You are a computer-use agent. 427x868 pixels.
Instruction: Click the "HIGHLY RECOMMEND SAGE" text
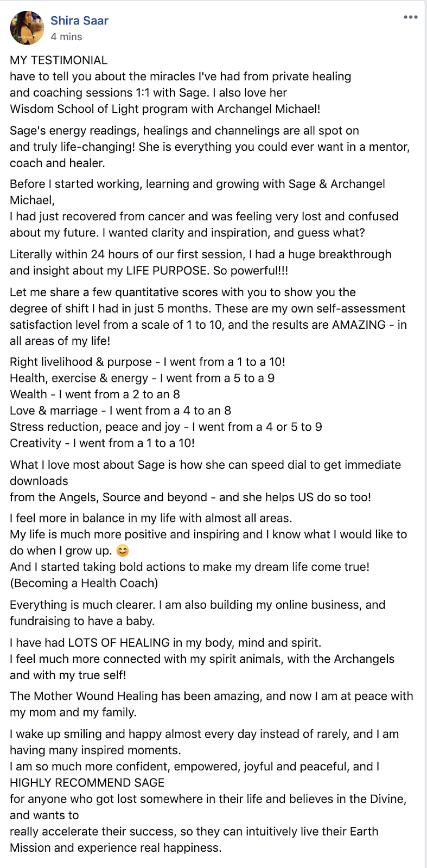(87, 783)
